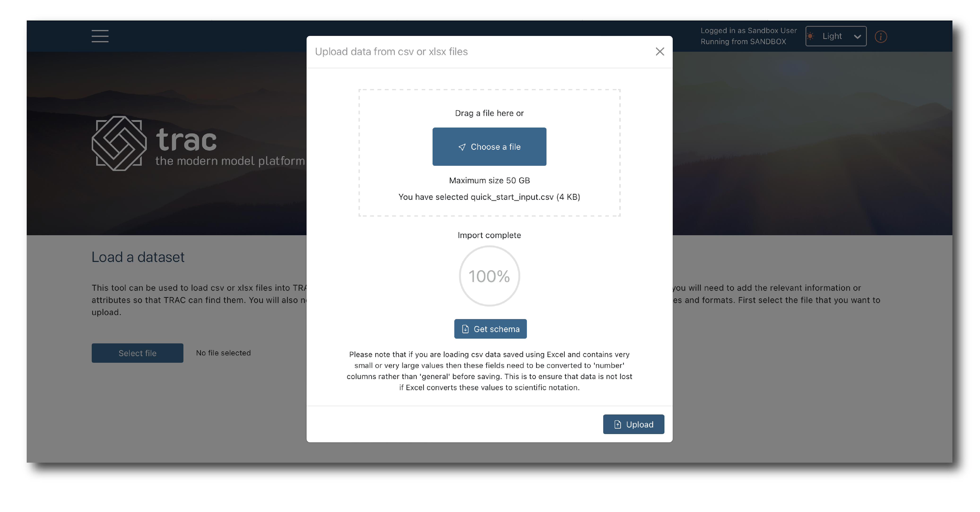Click the Get schema button
The image size is (980, 512).
(490, 329)
